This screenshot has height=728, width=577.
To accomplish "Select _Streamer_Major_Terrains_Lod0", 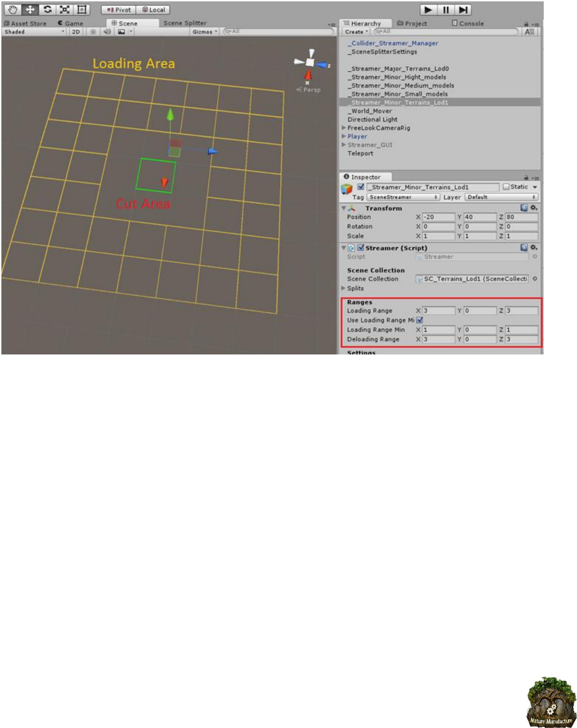I will tap(398, 69).
